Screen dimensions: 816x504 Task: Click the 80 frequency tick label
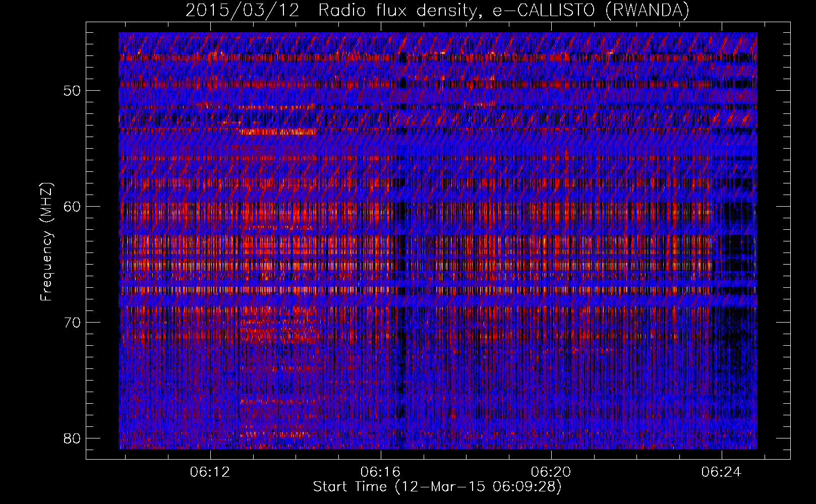[x=73, y=438]
